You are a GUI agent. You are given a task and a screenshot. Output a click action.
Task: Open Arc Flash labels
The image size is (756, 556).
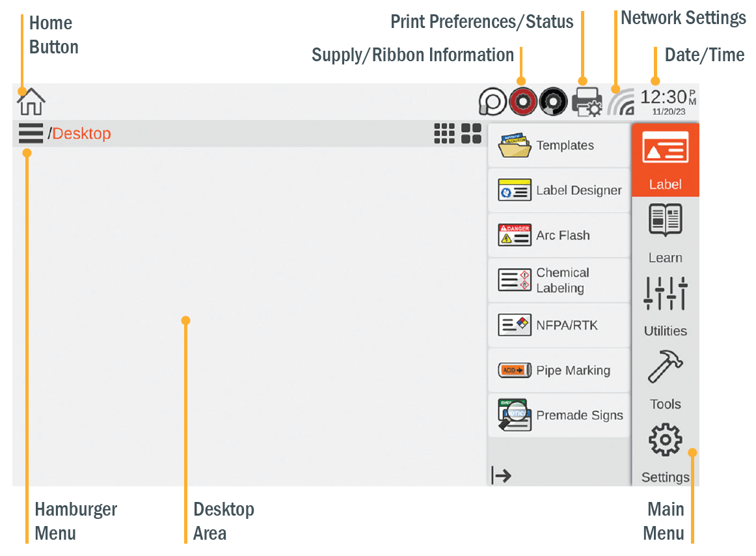pos(558,236)
